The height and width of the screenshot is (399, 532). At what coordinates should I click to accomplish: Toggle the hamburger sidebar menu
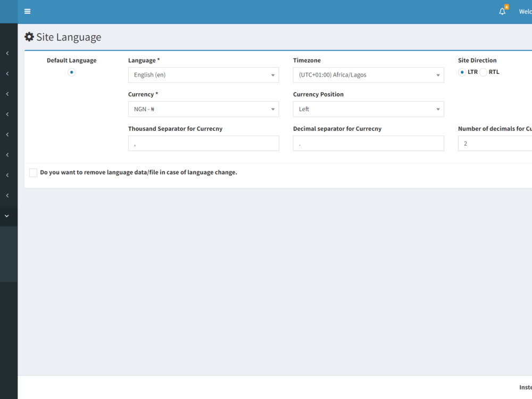tap(28, 12)
